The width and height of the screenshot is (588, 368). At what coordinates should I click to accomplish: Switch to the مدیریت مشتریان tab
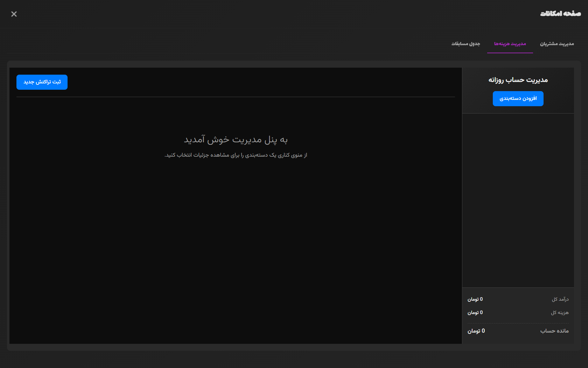point(556,44)
